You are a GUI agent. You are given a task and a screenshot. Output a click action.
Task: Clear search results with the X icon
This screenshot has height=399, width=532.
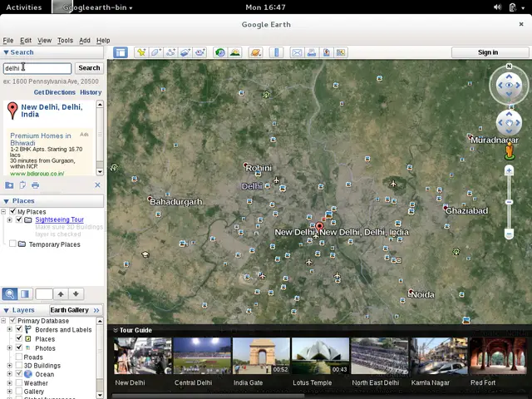pyautogui.click(x=98, y=185)
